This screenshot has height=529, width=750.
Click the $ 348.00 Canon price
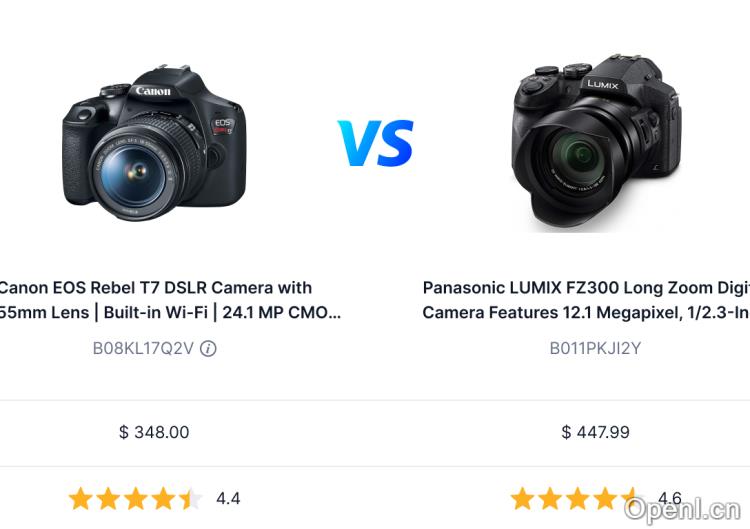point(154,432)
